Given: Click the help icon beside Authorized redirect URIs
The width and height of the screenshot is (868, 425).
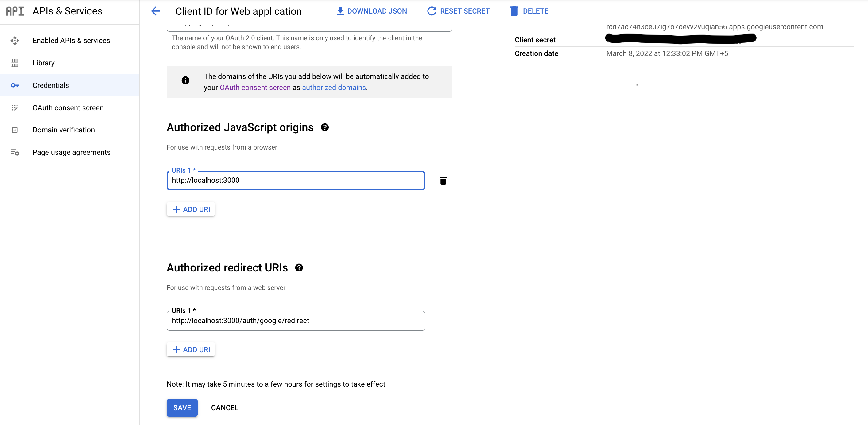Looking at the screenshot, I should click(x=299, y=268).
